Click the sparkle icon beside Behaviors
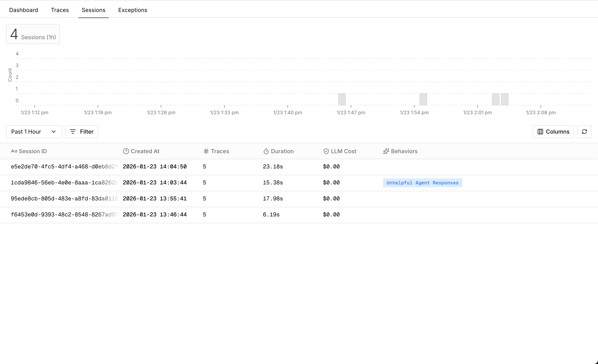The image size is (598, 364). pyautogui.click(x=386, y=151)
